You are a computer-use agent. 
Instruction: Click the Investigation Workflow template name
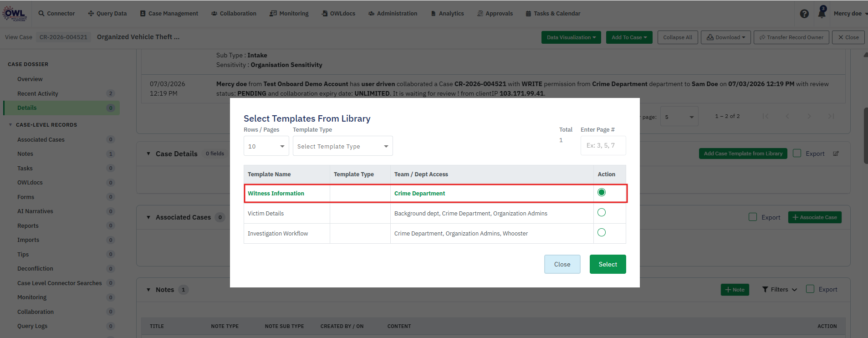pos(278,234)
